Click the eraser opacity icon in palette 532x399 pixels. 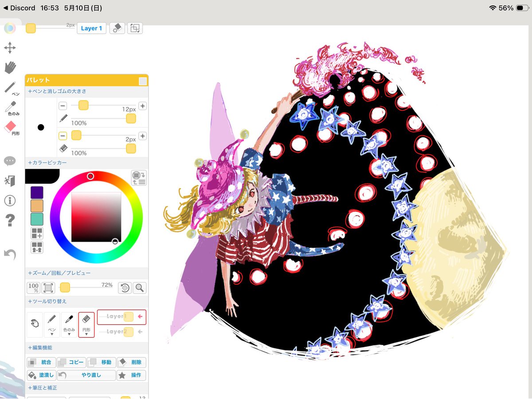click(x=63, y=149)
